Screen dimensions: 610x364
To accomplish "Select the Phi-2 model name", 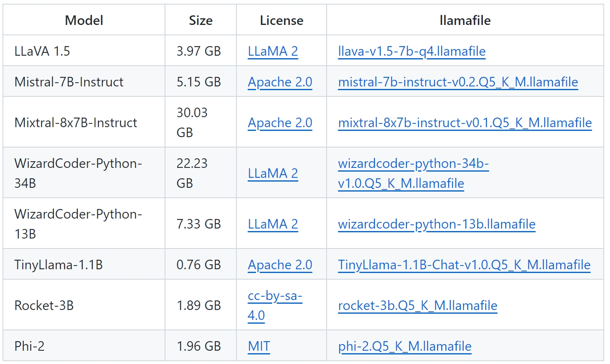I will click(x=30, y=346).
